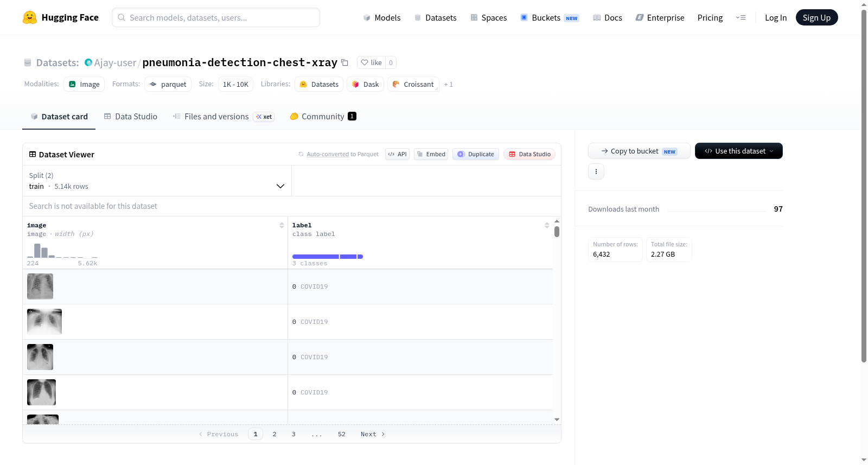The width and height of the screenshot is (868, 465).
Task: Open Enterprise from the top navigation
Action: tap(660, 17)
